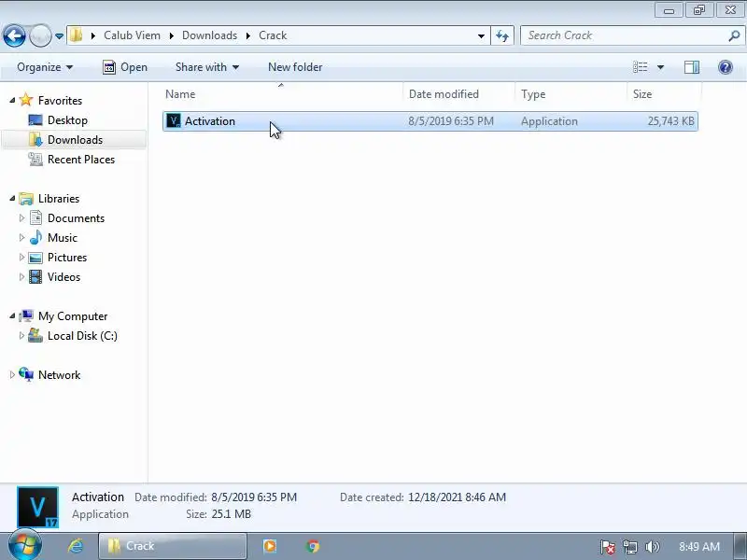747x560 pixels.
Task: Select Libraries in the navigation pane
Action: [x=59, y=199]
